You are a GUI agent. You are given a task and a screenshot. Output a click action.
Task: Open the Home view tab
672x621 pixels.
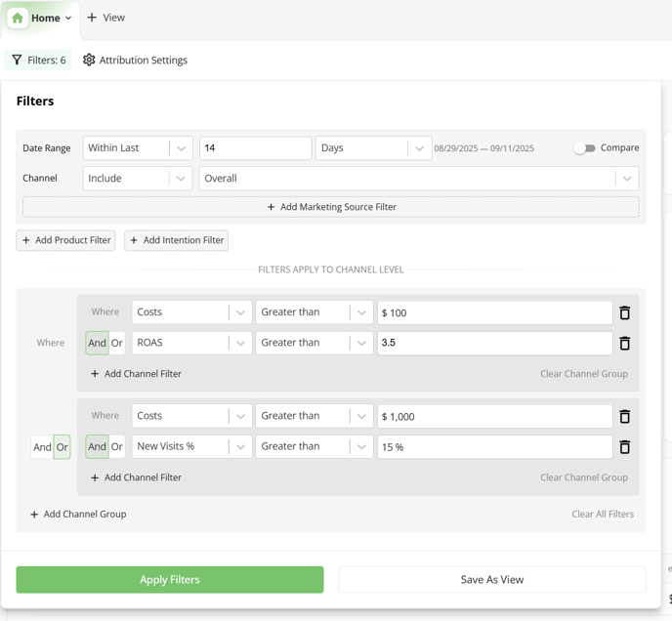(x=45, y=18)
